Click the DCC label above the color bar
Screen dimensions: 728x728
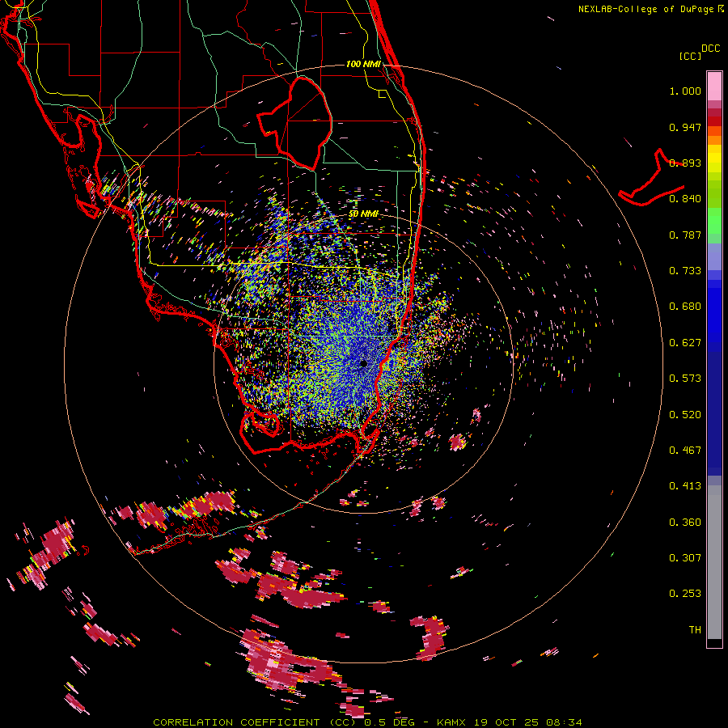(x=710, y=49)
